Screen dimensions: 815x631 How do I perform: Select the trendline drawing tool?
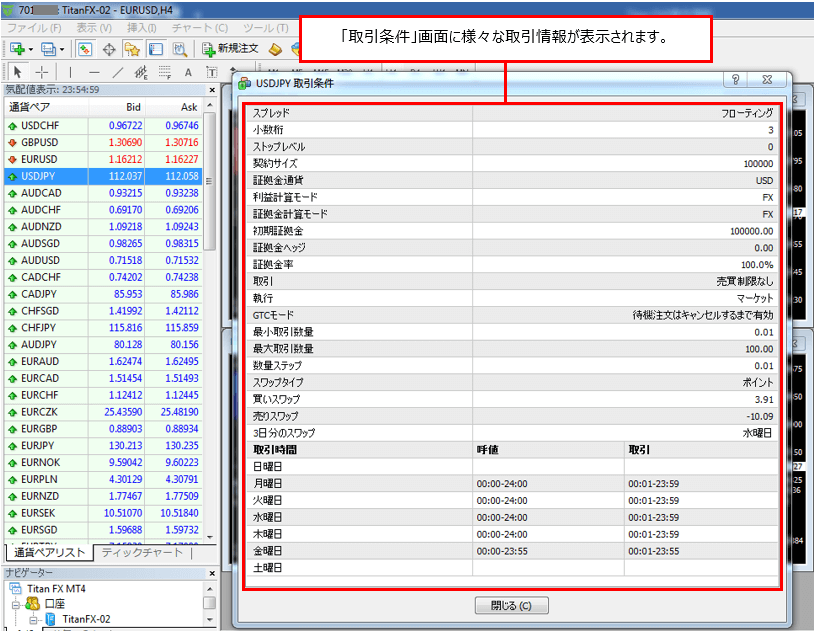coord(118,72)
